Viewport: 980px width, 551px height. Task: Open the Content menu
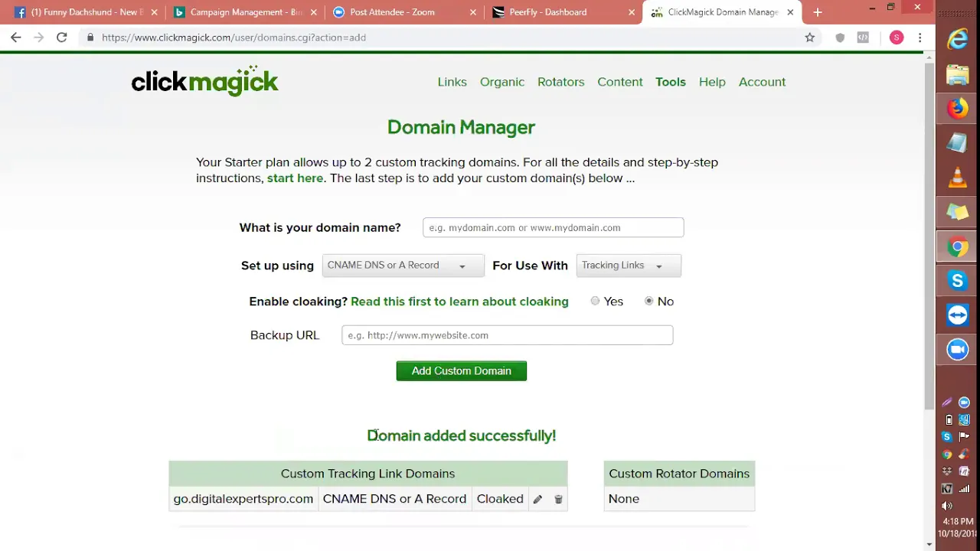[620, 82]
